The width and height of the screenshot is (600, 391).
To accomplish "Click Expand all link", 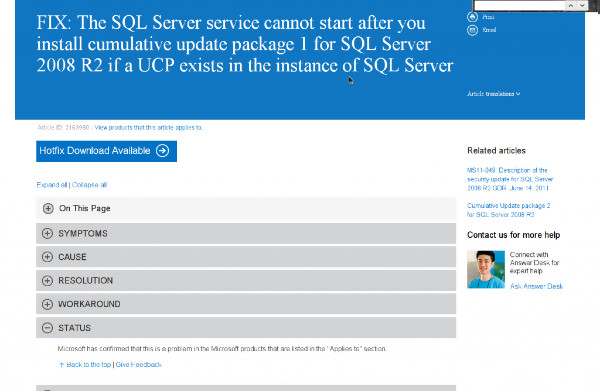I will (x=52, y=185).
